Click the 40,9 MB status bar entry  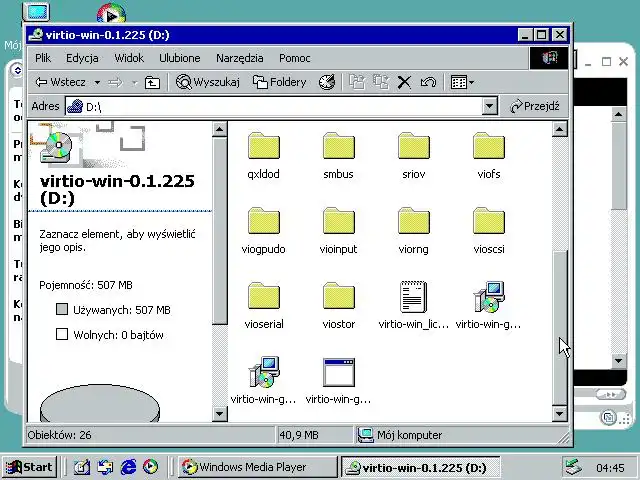pyautogui.click(x=299, y=435)
